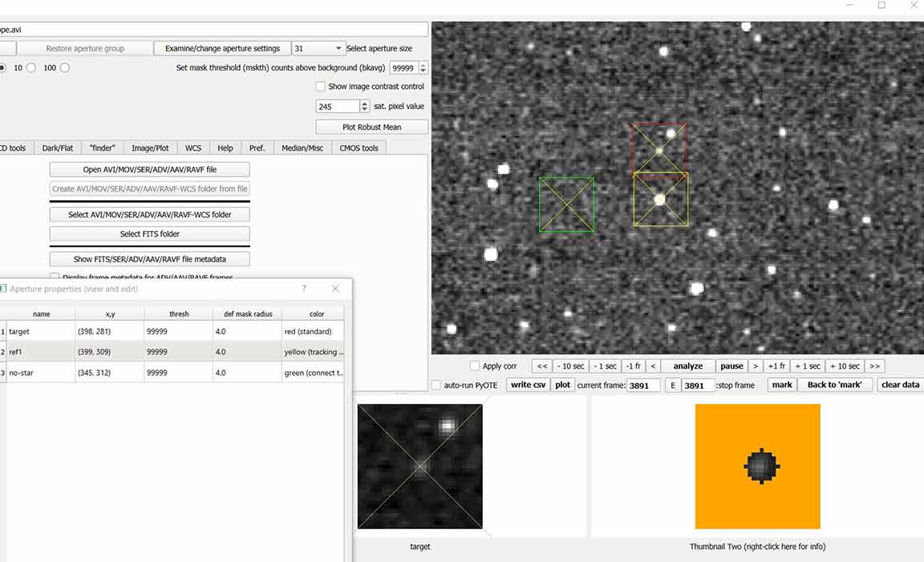Image resolution: width=924 pixels, height=562 pixels.
Task: Click the red (standard) color cell
Action: [313, 332]
